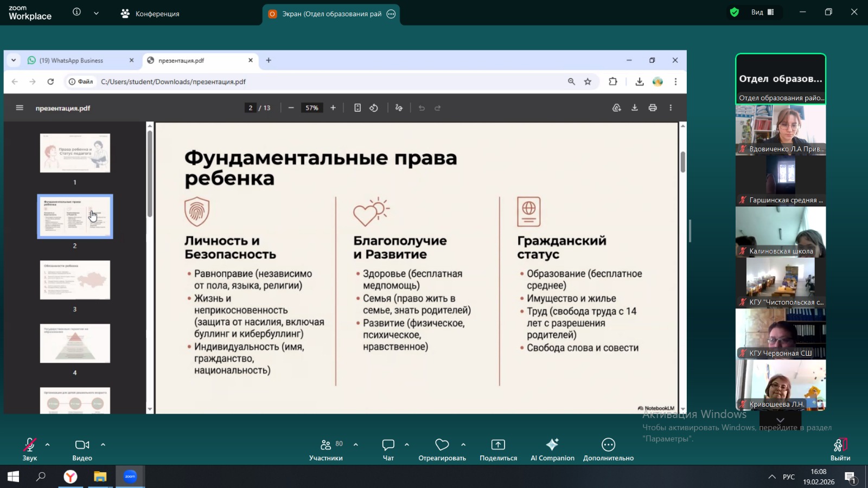Image resolution: width=868 pixels, height=488 pixels.
Task: Select the Вдовиченко Л.А participant video tile
Action: tap(780, 130)
